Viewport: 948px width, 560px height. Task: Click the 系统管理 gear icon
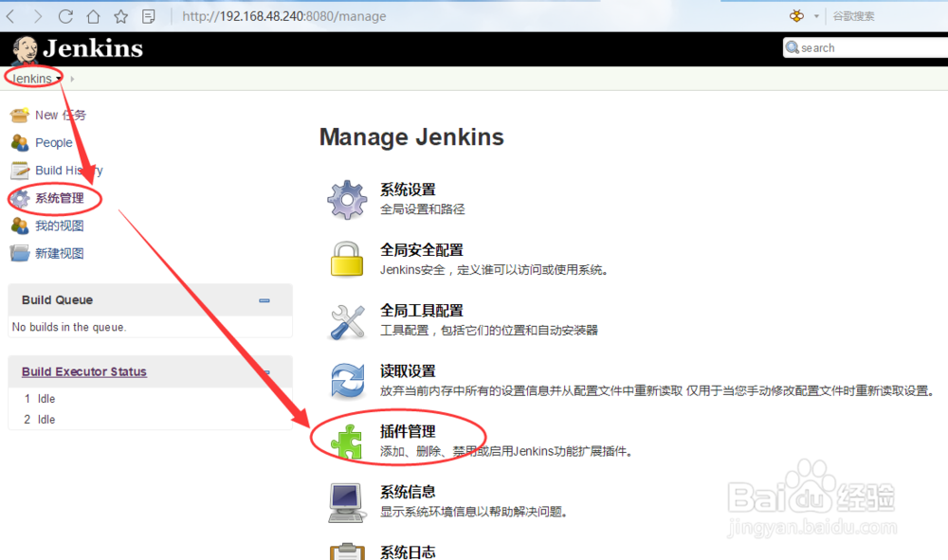(19, 198)
